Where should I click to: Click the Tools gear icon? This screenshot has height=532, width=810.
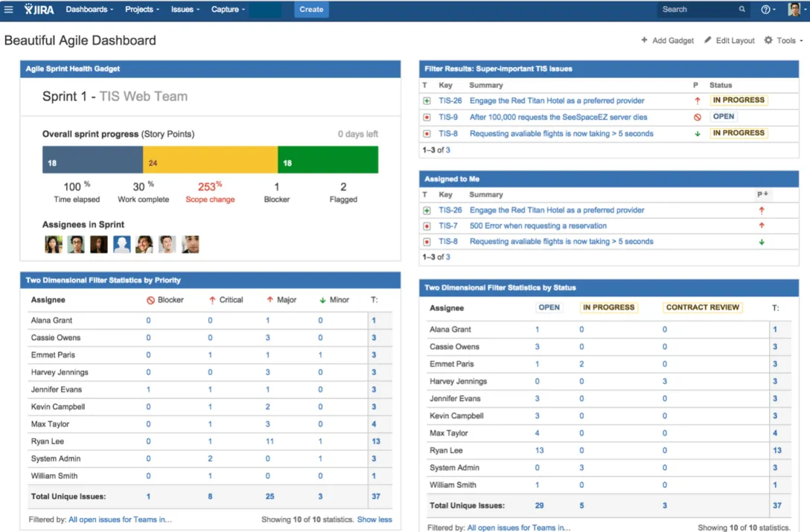coord(768,40)
